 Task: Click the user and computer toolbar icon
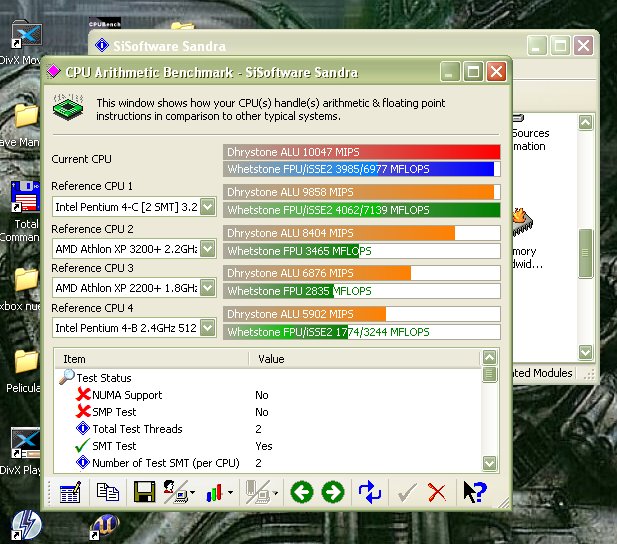[175, 492]
